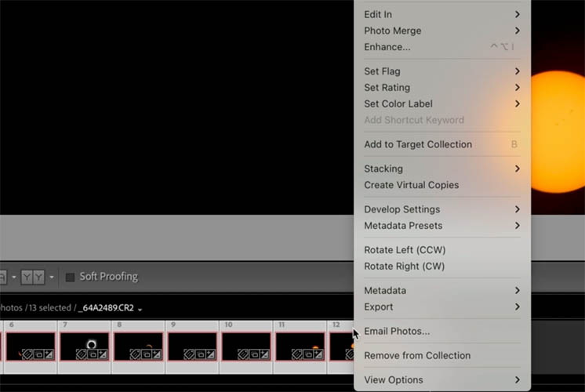Click the collection badge on filmstrip photo 11
The width and height of the screenshot is (585, 392).
point(308,354)
